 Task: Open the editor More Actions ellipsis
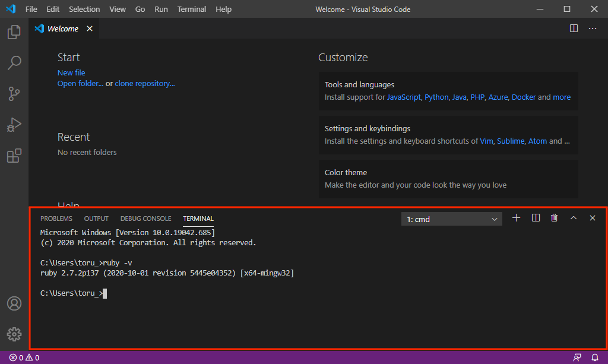pyautogui.click(x=593, y=29)
